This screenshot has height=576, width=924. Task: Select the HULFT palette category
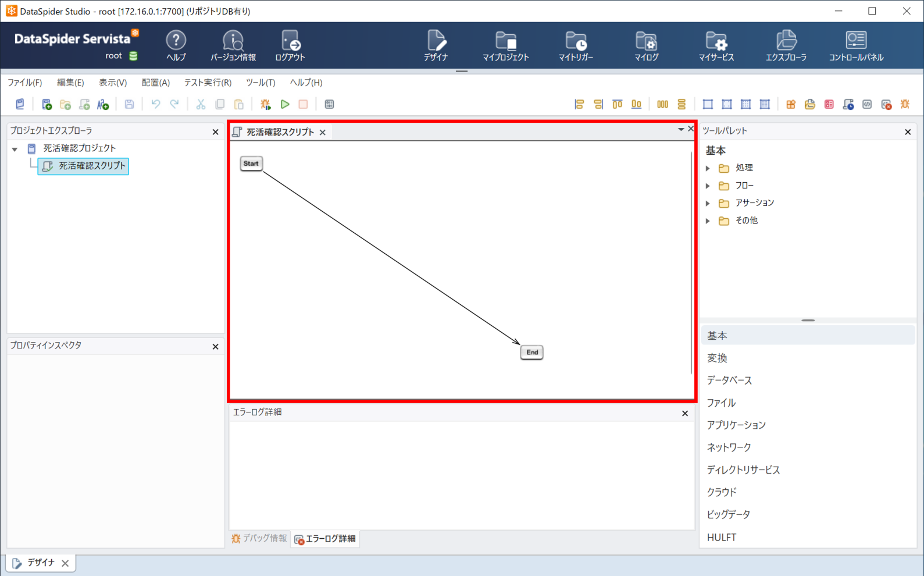click(808, 537)
